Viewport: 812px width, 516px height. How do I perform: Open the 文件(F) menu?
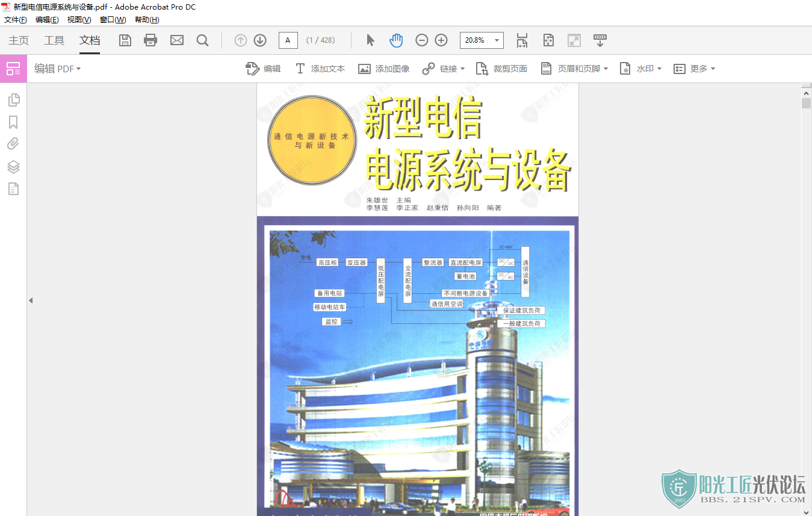point(16,20)
